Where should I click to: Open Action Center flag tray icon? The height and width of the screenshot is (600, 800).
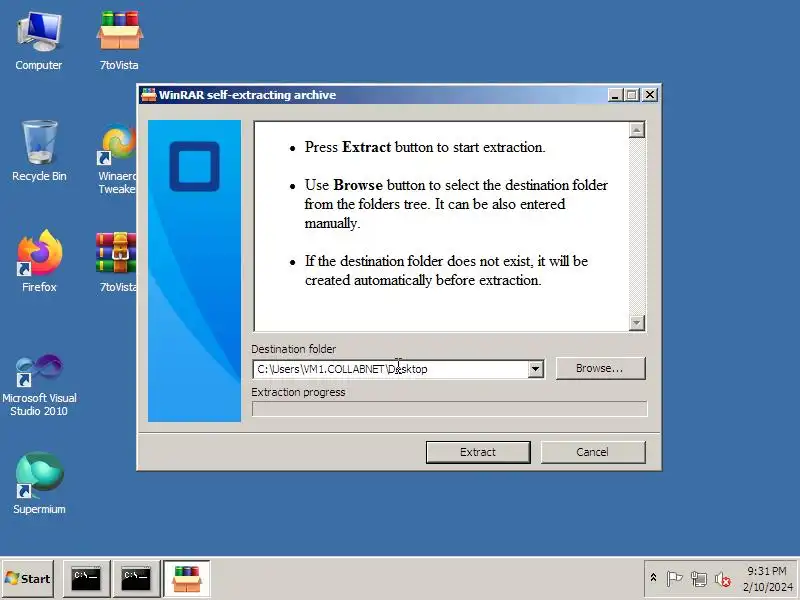(x=674, y=579)
